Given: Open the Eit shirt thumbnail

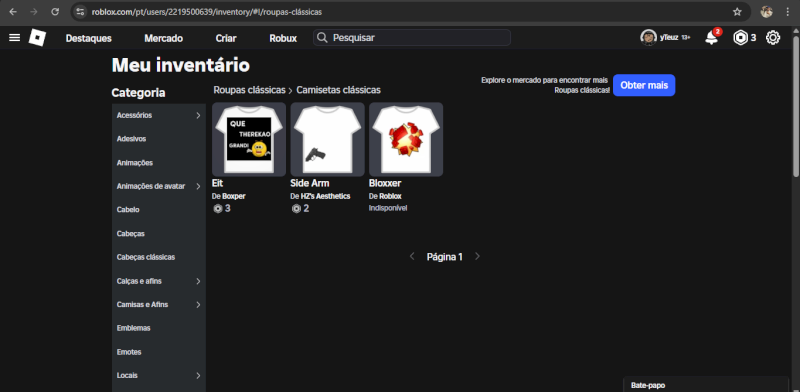Looking at the screenshot, I should pos(249,139).
